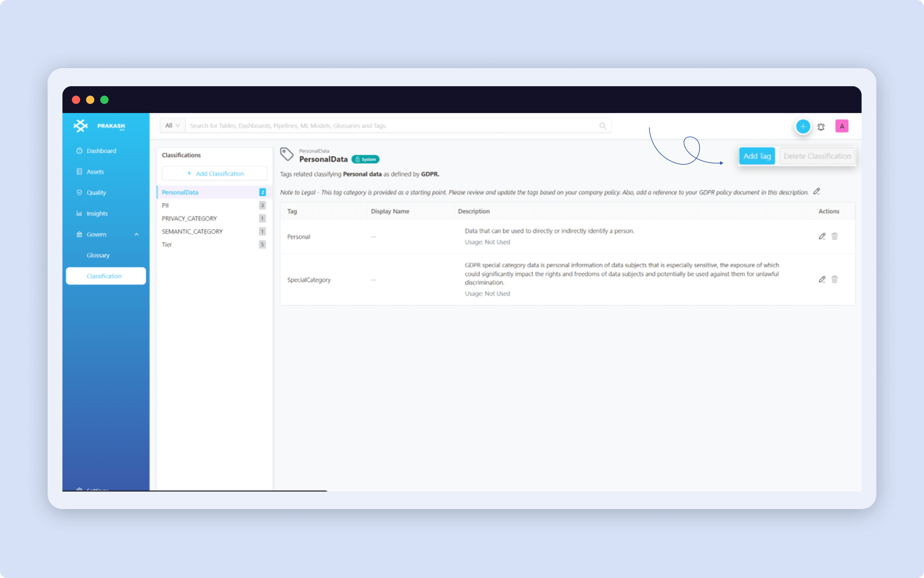Click the Add Tag button
Viewport: 924px width, 578px height.
(757, 156)
